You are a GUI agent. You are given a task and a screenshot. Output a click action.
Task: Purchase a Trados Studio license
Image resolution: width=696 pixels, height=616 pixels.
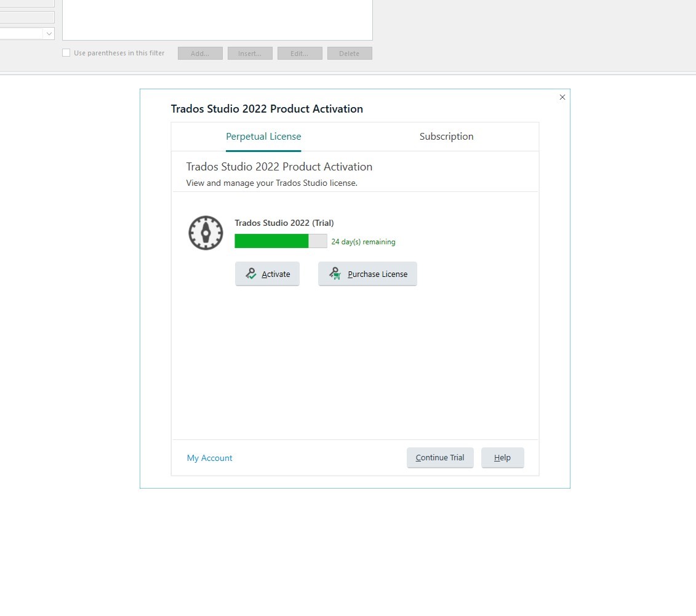click(x=367, y=273)
